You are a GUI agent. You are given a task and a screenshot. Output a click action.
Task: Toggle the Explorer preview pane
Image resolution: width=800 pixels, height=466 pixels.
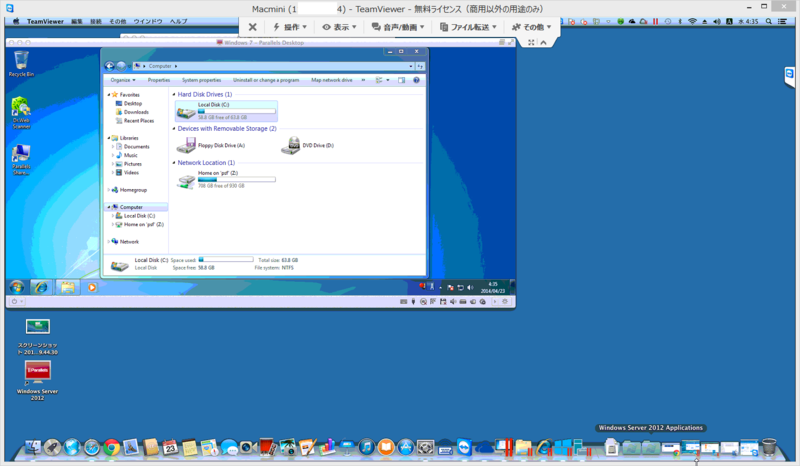402,80
